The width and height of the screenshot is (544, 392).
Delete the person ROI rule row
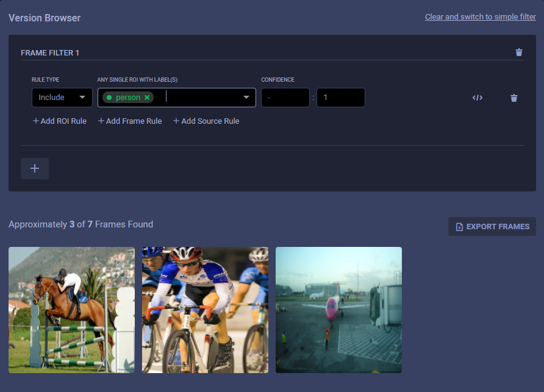514,98
